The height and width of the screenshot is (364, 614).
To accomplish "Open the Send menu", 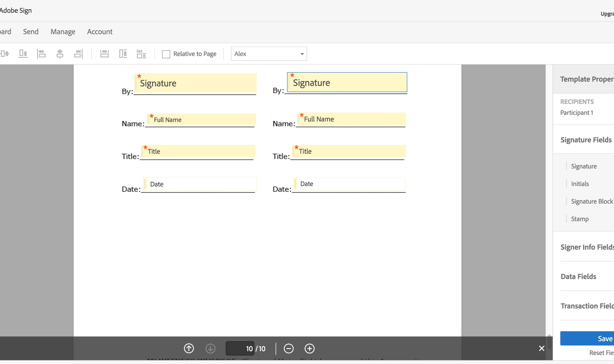I will pos(31,32).
